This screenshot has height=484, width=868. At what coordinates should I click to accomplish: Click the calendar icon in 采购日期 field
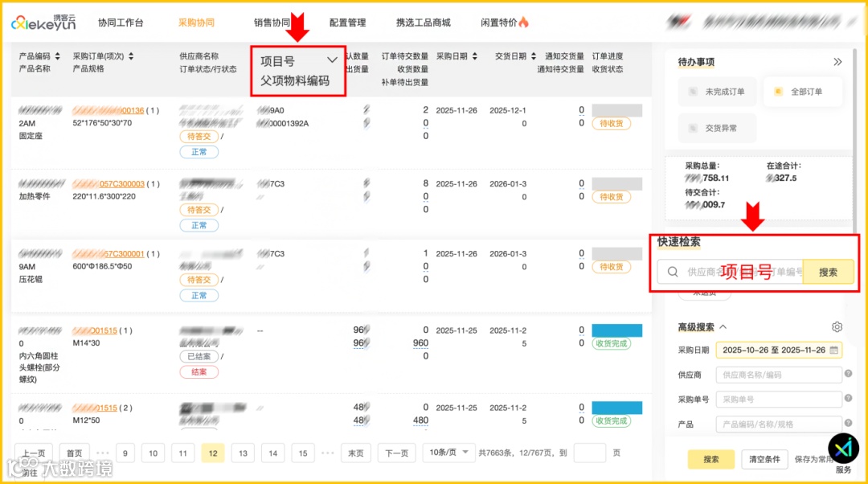833,350
